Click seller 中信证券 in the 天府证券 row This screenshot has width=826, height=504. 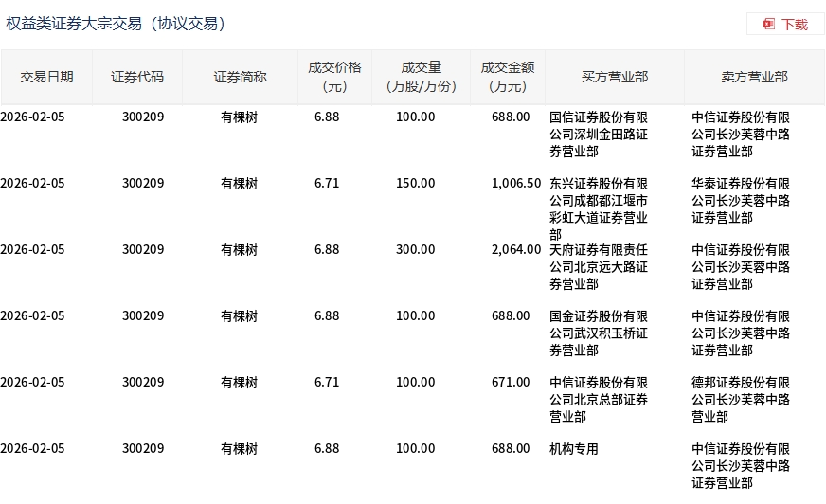point(741,267)
